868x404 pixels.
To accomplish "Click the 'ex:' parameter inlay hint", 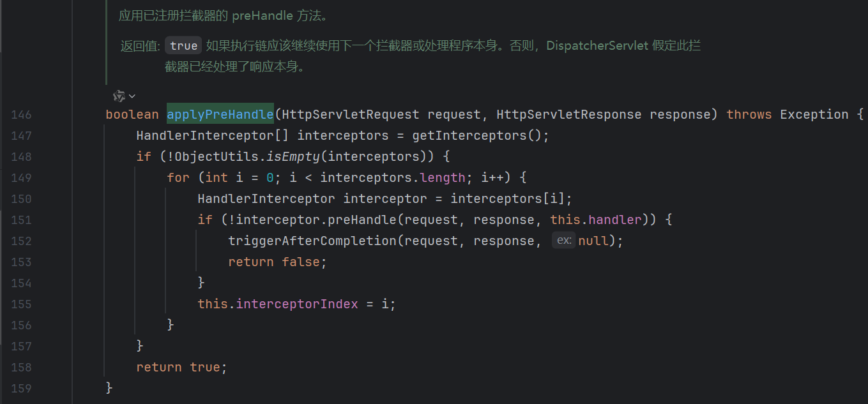I will coord(564,241).
